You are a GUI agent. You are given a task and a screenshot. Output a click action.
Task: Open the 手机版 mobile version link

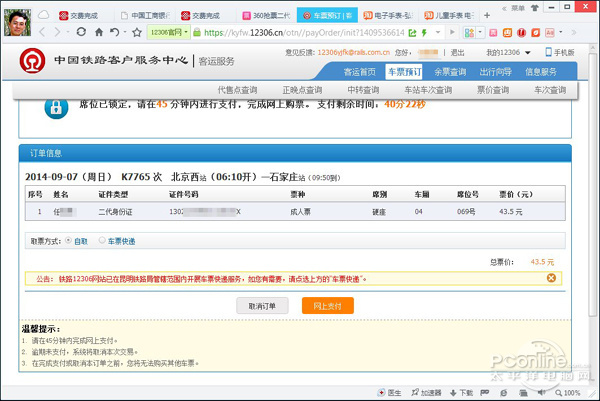pyautogui.click(x=560, y=52)
